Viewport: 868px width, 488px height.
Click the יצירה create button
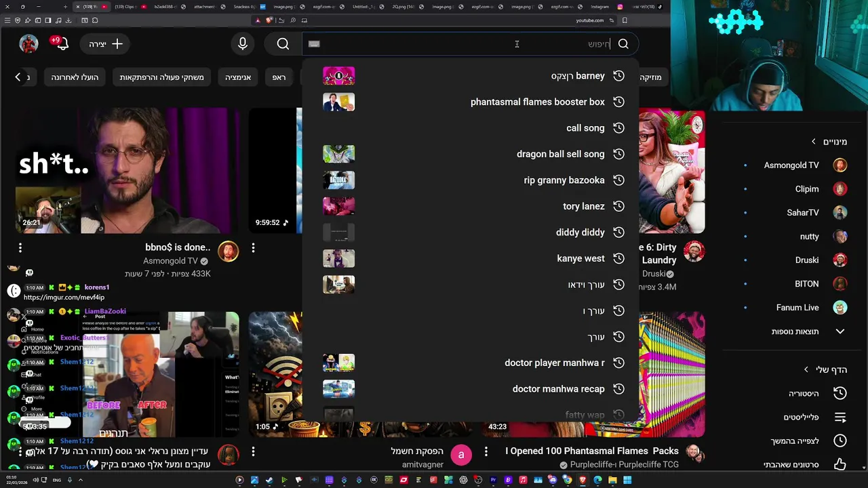pyautogui.click(x=106, y=44)
